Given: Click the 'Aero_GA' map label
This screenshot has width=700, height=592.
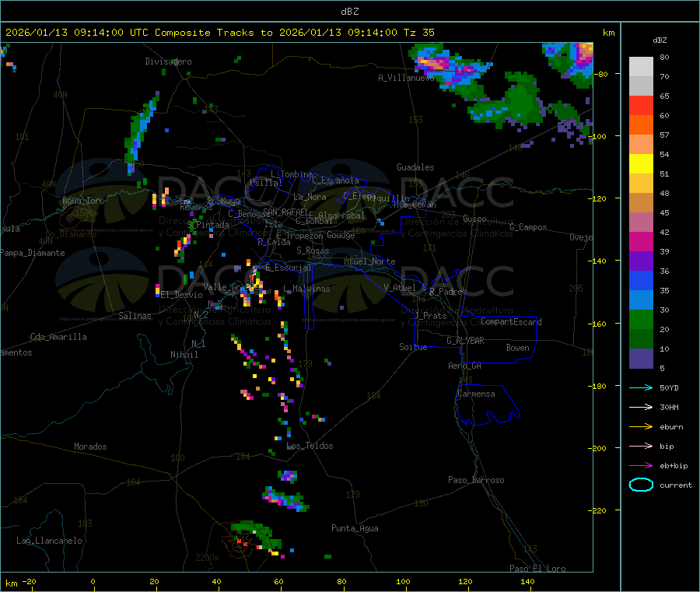Looking at the screenshot, I should click(x=464, y=366).
